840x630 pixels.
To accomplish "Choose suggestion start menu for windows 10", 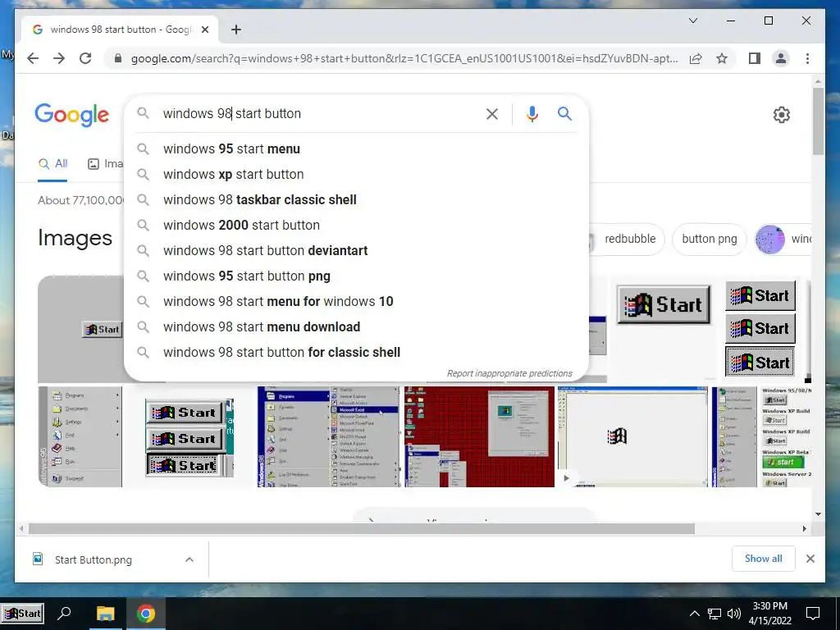I will point(356,302).
